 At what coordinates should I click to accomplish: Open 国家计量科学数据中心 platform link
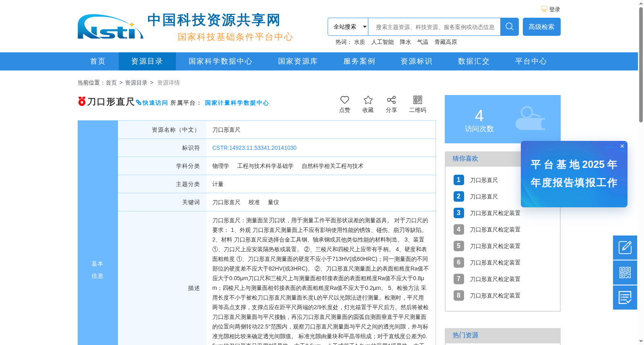point(237,103)
